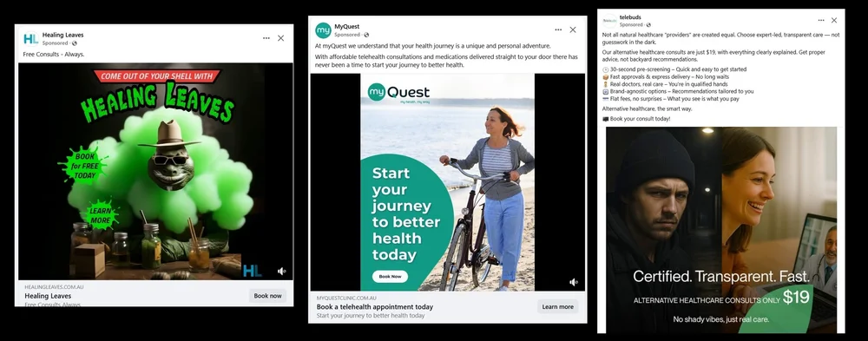The height and width of the screenshot is (341, 868).
Task: Click the Healing Leaves page name
Action: 63,35
